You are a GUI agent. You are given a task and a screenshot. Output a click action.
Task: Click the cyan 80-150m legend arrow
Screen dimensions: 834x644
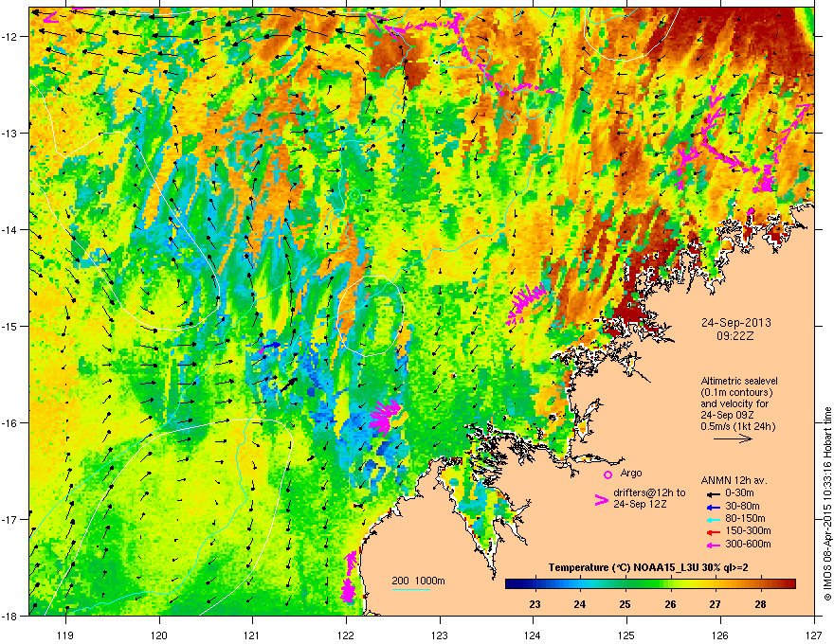coord(712,519)
